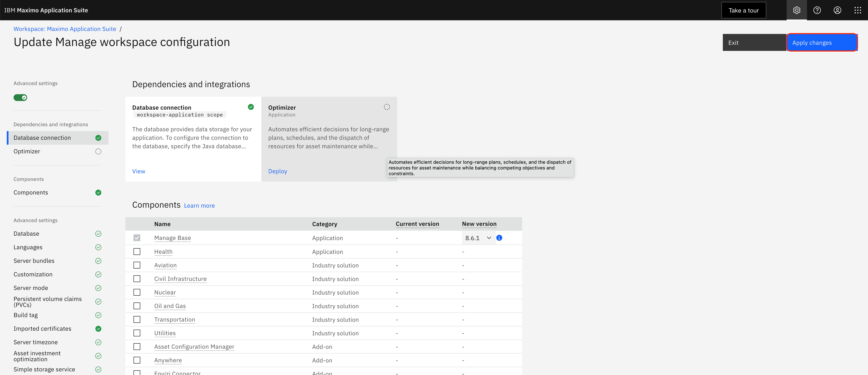The width and height of the screenshot is (868, 375).
Task: Click check icon beside Simple storage service
Action: tap(98, 369)
